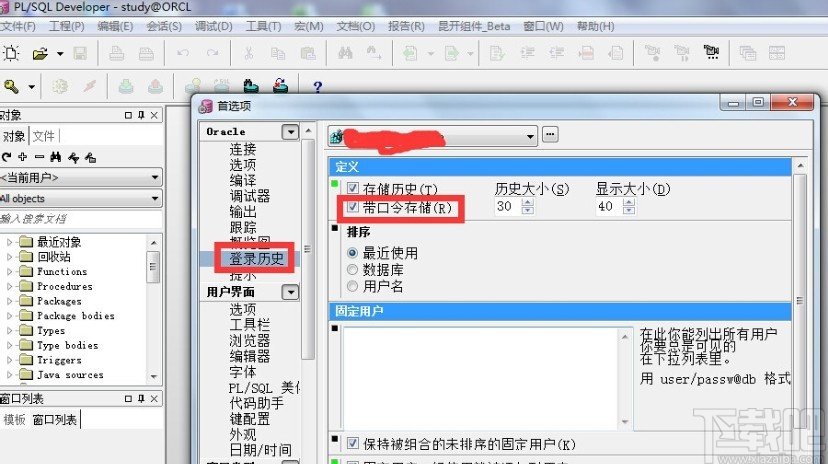Click the key logon icon
This screenshot has width=828, height=464.
pyautogui.click(x=11, y=86)
